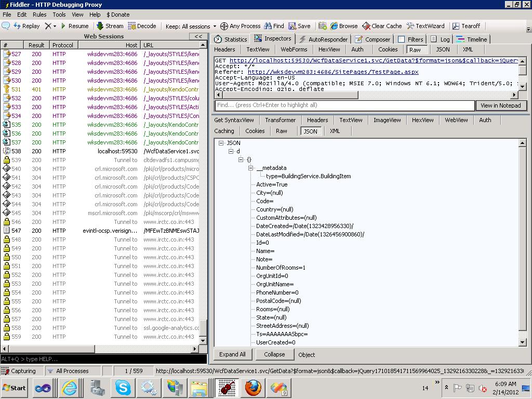This screenshot has height=399, width=532.
Task: Switch to the AutoResponder tab
Action: pyautogui.click(x=323, y=39)
